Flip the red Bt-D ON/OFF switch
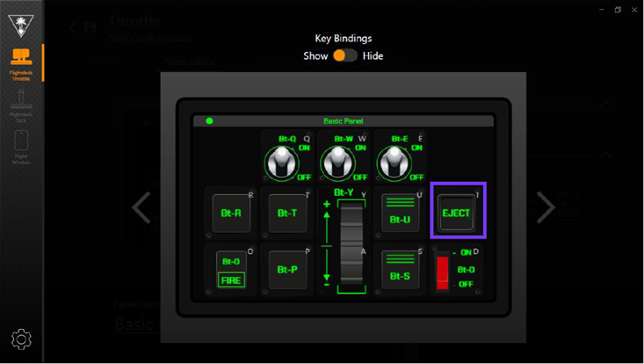 pos(442,272)
